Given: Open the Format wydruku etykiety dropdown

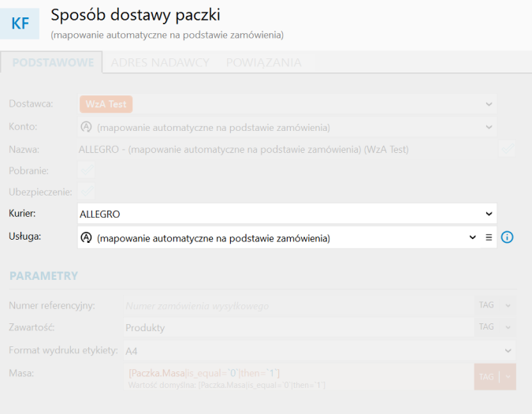Looking at the screenshot, I should point(320,351).
